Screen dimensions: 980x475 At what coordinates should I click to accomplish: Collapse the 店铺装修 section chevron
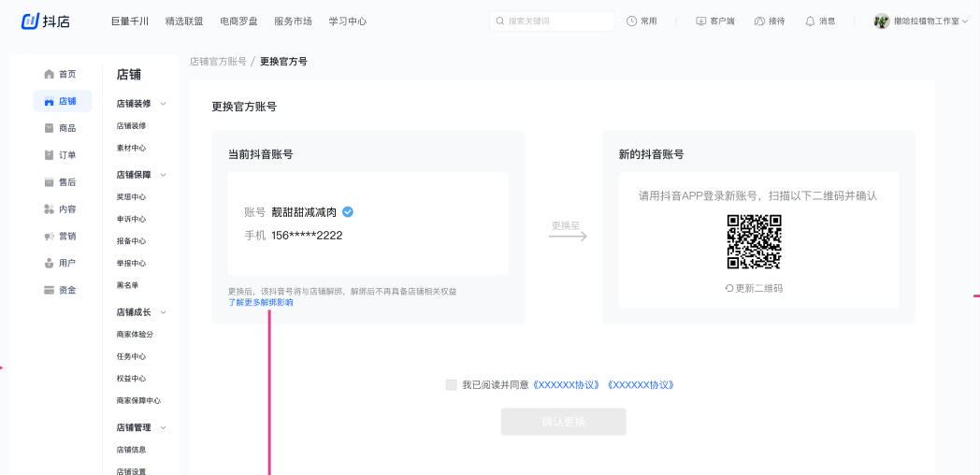[164, 104]
